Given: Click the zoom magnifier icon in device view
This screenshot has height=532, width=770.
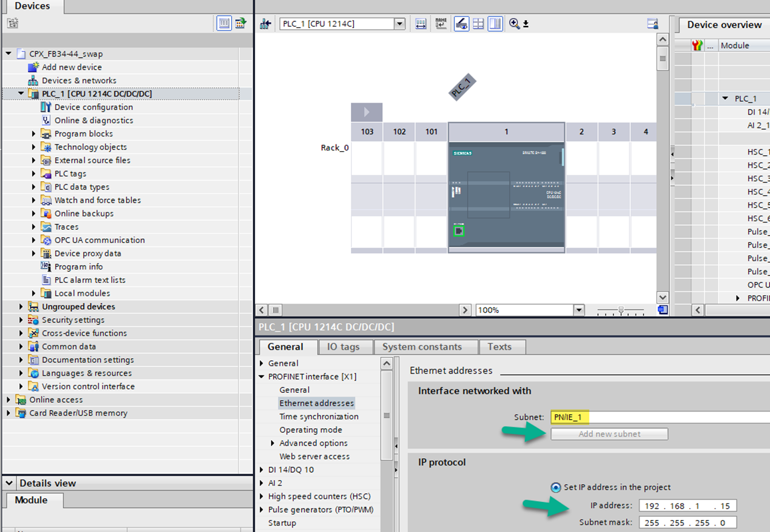Looking at the screenshot, I should pos(514,23).
